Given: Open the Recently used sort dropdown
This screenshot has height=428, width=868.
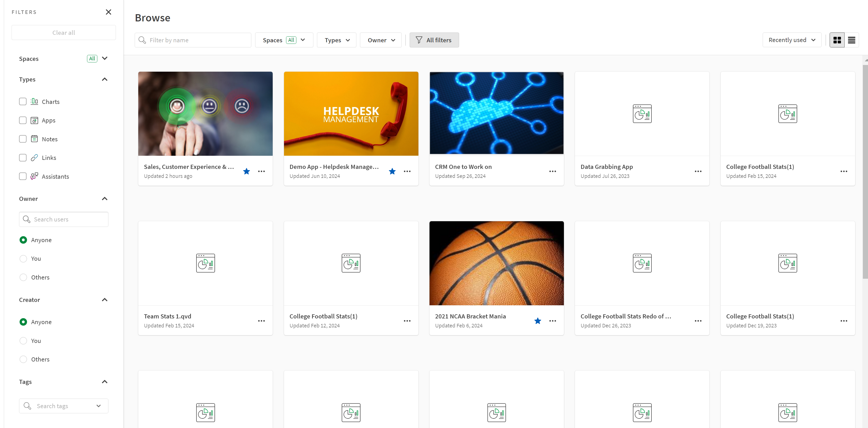Looking at the screenshot, I should (x=792, y=40).
